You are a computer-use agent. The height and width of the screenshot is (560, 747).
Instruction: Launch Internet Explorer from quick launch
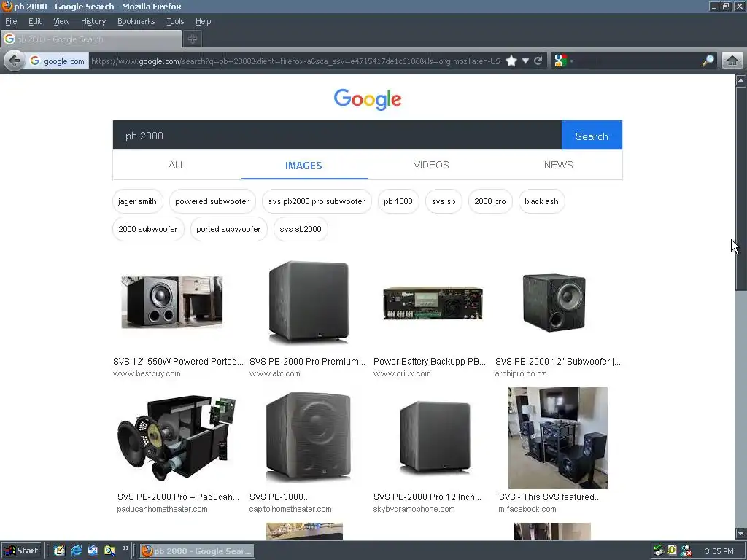tap(76, 551)
